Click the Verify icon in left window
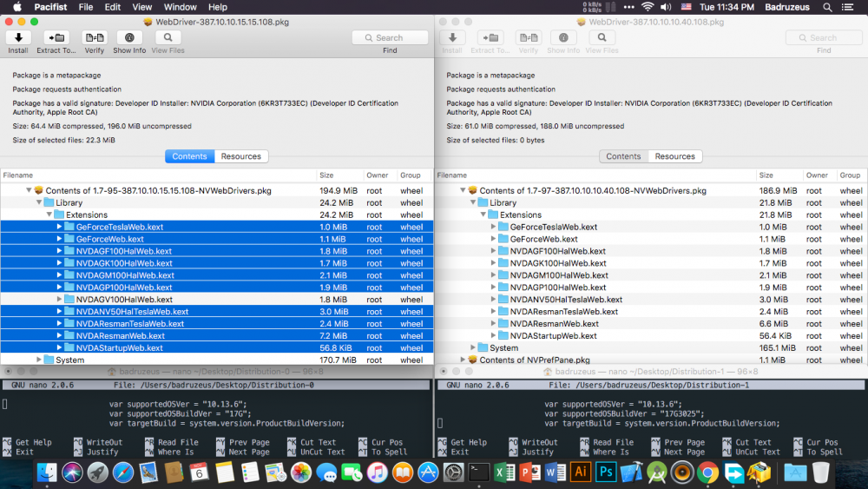 point(94,37)
